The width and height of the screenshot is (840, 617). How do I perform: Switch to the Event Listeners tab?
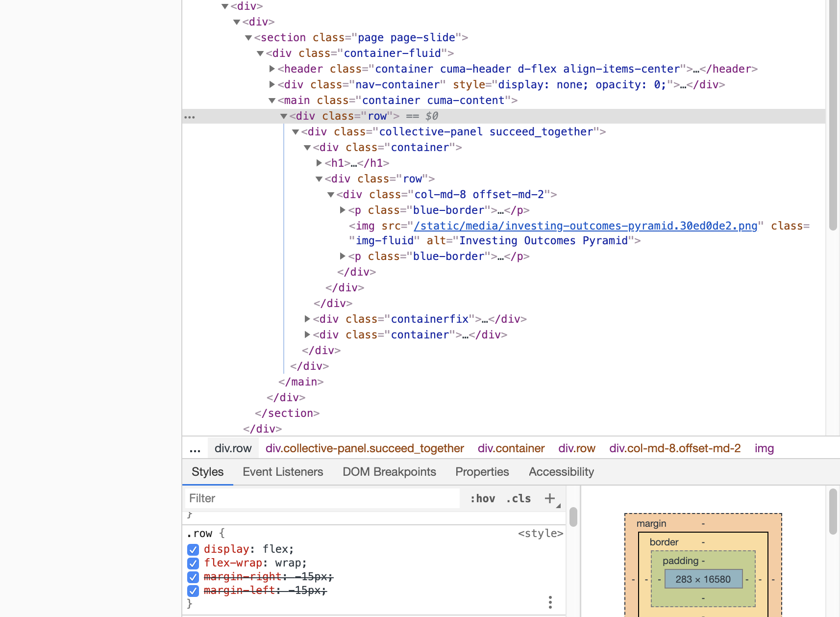(283, 472)
